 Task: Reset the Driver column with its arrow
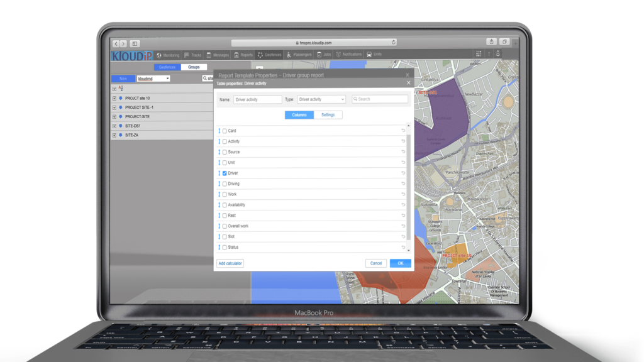(x=403, y=173)
